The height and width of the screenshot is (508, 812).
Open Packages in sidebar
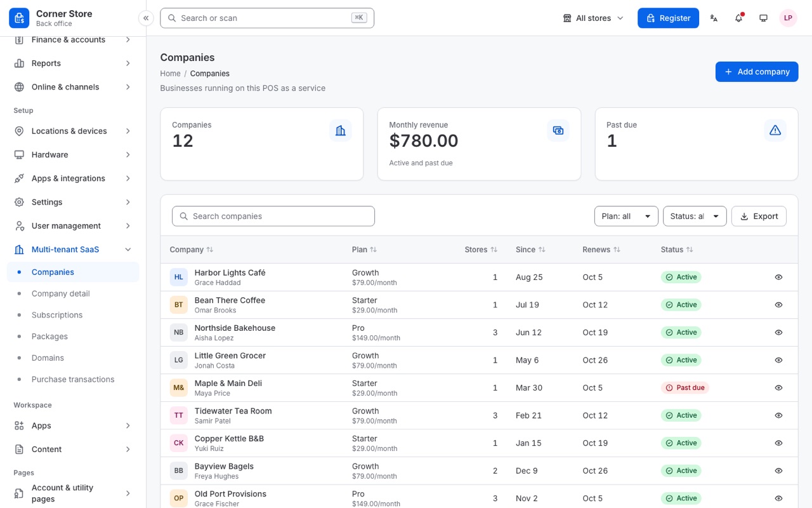[73, 337]
